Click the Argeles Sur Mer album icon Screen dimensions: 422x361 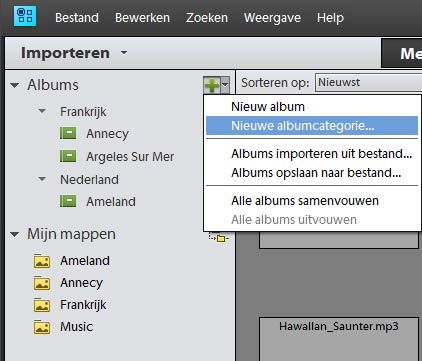tap(68, 156)
